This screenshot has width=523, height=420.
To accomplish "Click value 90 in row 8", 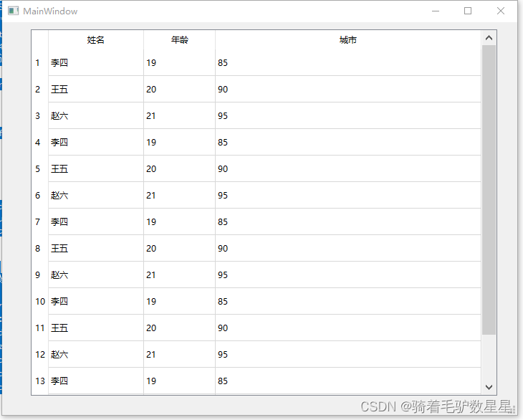I will pyautogui.click(x=348, y=248).
